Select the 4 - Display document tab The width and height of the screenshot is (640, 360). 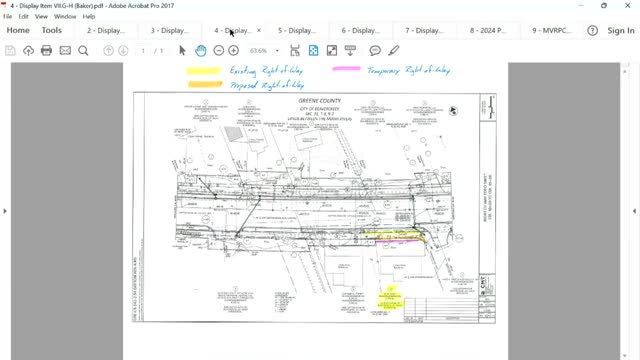point(232,31)
